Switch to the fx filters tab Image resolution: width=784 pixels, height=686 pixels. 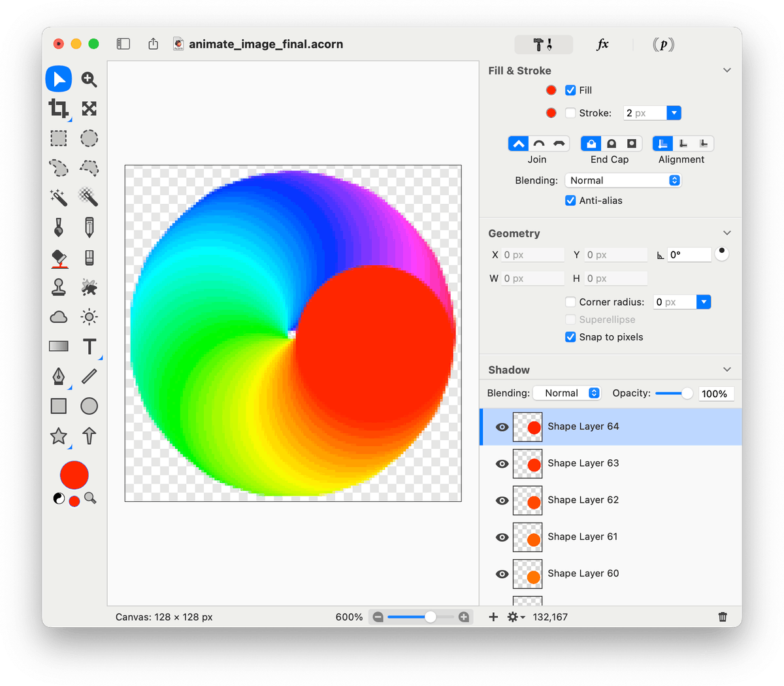[602, 44]
